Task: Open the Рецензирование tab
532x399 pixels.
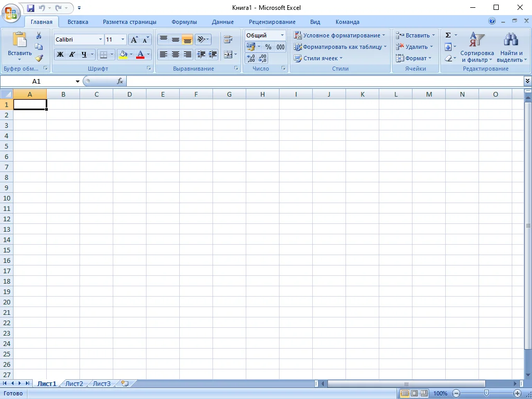Action: (272, 22)
